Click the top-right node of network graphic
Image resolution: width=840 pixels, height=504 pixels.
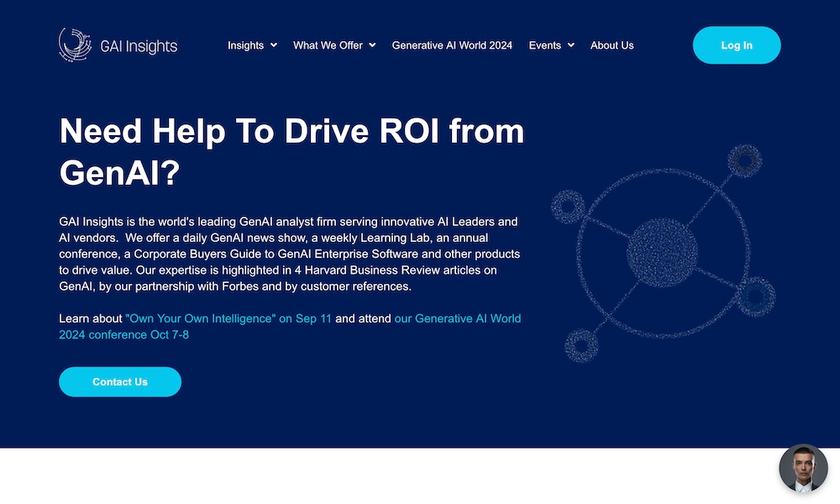click(743, 159)
